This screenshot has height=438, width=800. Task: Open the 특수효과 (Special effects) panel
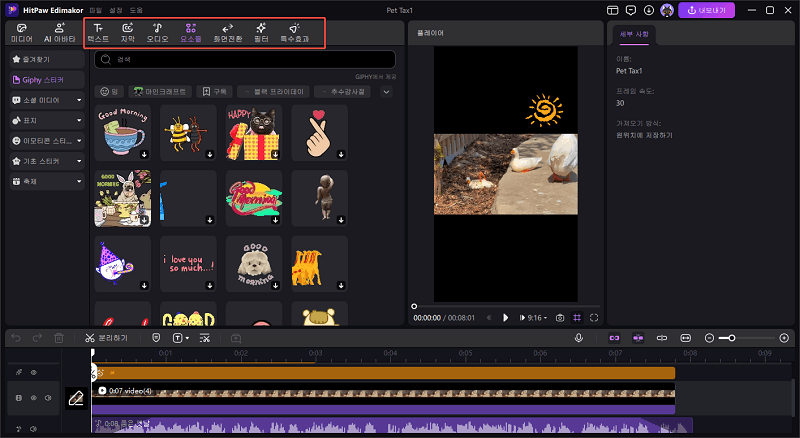[294, 32]
